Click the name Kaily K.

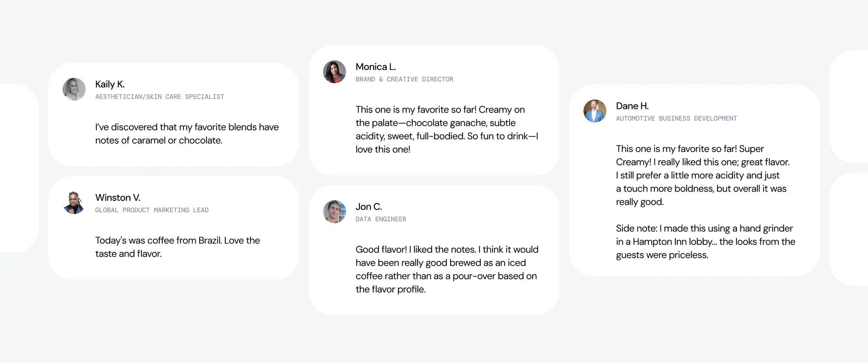[x=110, y=84]
